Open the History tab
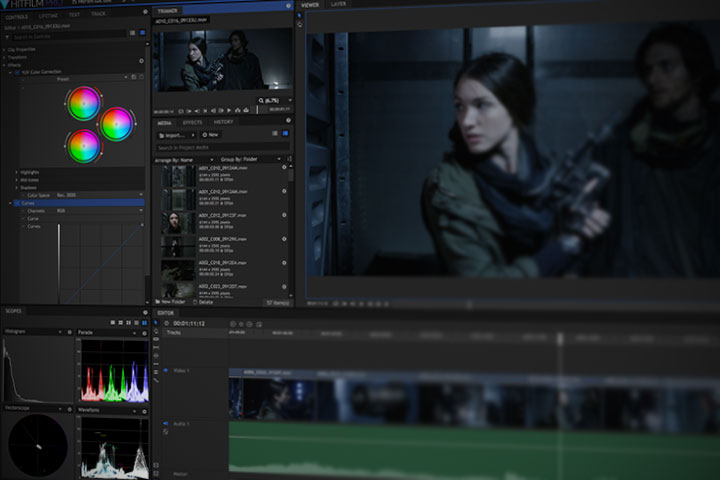This screenshot has width=720, height=480. (x=223, y=122)
